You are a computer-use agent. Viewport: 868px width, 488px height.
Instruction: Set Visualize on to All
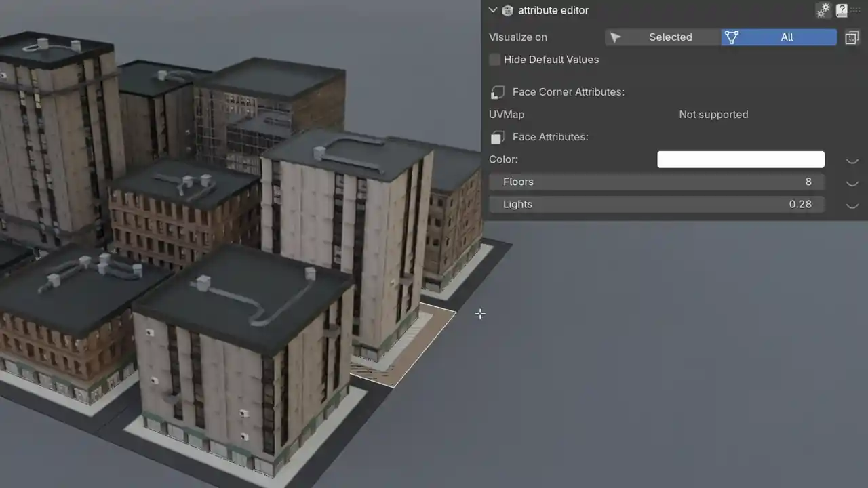pyautogui.click(x=779, y=37)
